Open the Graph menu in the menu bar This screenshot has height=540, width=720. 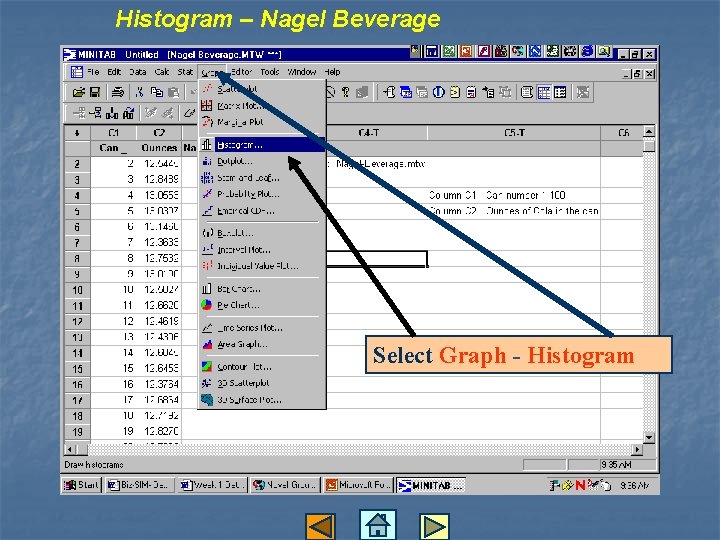[211, 72]
